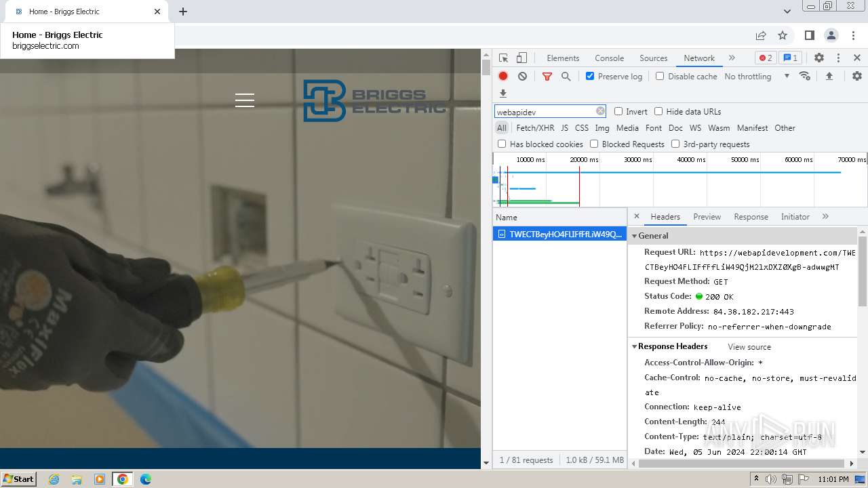Open the Preview tab

tap(707, 217)
